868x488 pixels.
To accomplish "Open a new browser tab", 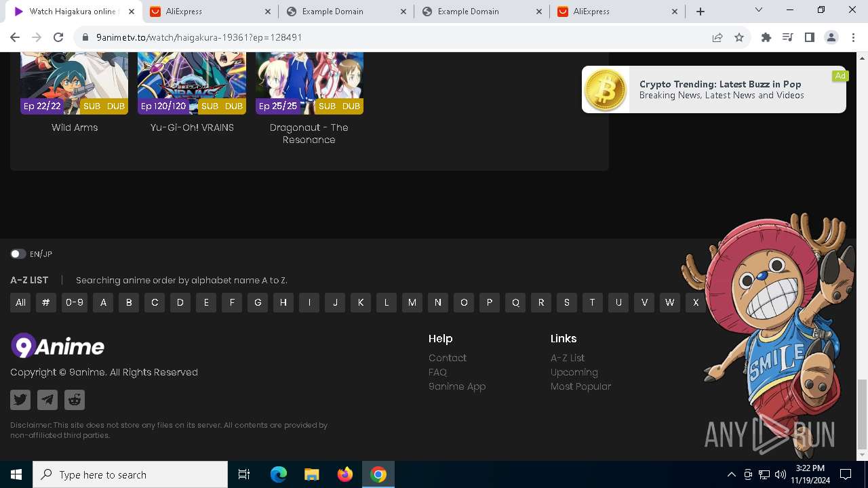I will point(701,12).
